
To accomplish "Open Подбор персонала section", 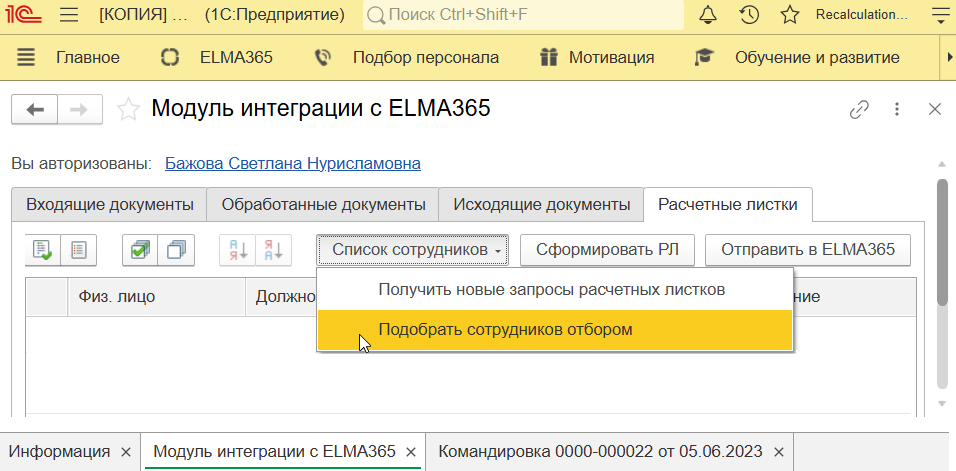I will coord(426,58).
